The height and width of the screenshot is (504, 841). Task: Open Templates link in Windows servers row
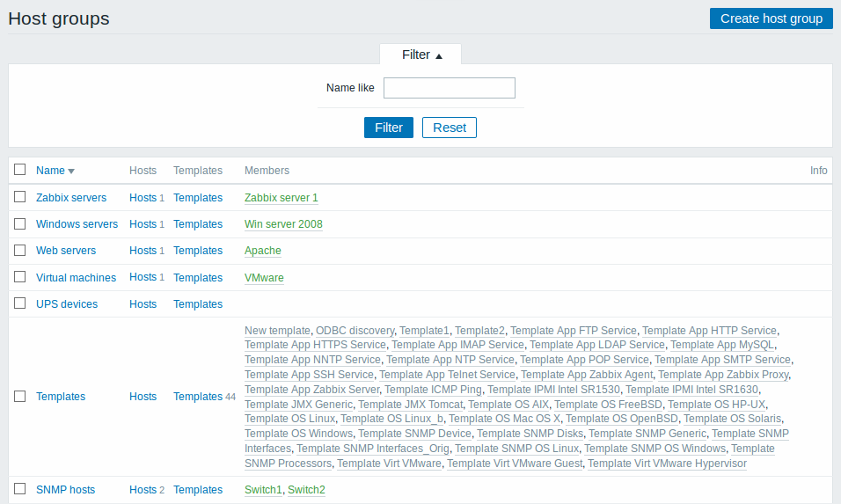(x=198, y=224)
